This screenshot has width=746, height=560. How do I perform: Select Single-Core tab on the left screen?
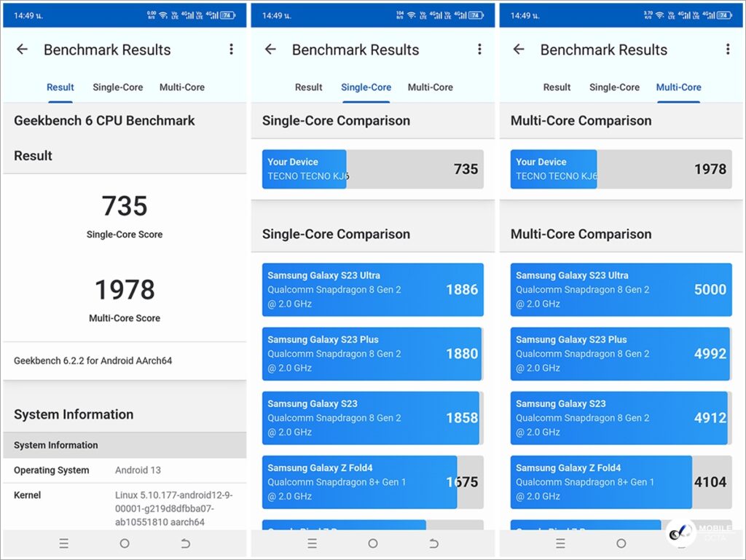(118, 87)
